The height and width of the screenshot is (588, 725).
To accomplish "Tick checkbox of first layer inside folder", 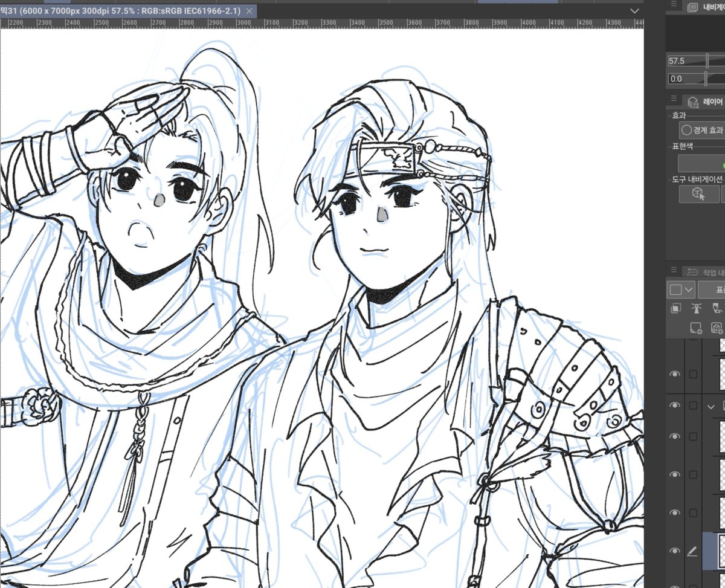I will pyautogui.click(x=693, y=436).
